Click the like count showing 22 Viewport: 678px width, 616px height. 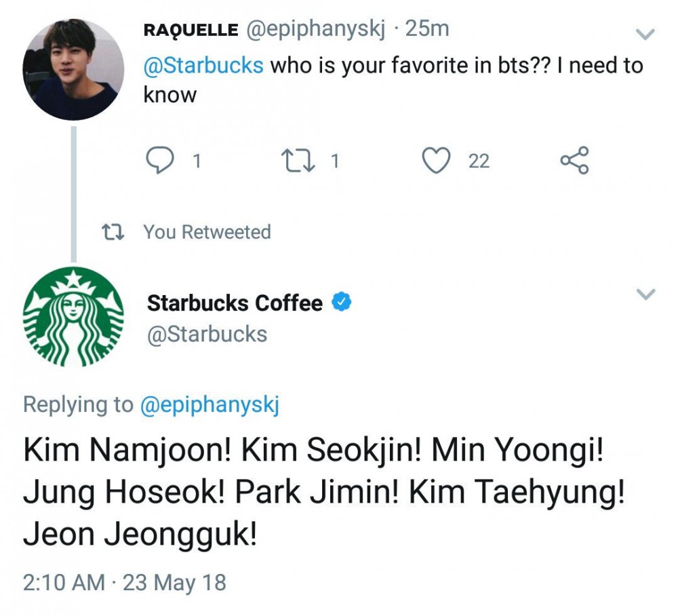[x=479, y=161]
